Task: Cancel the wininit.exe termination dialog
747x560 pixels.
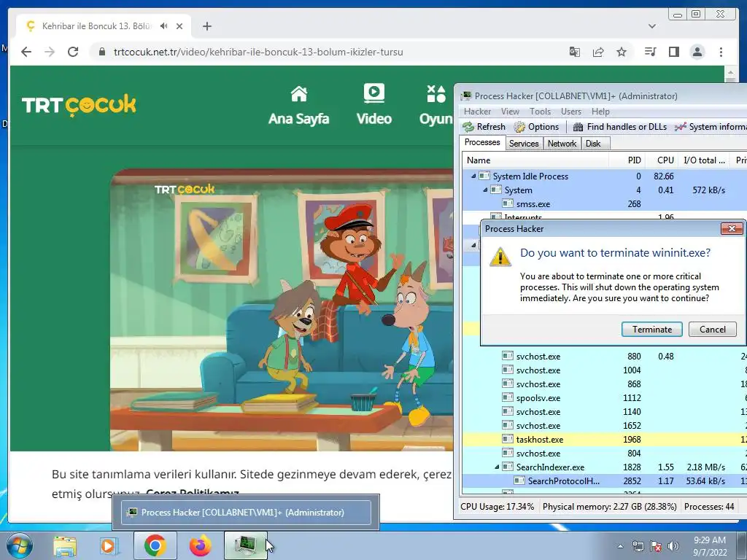Action: click(x=712, y=329)
